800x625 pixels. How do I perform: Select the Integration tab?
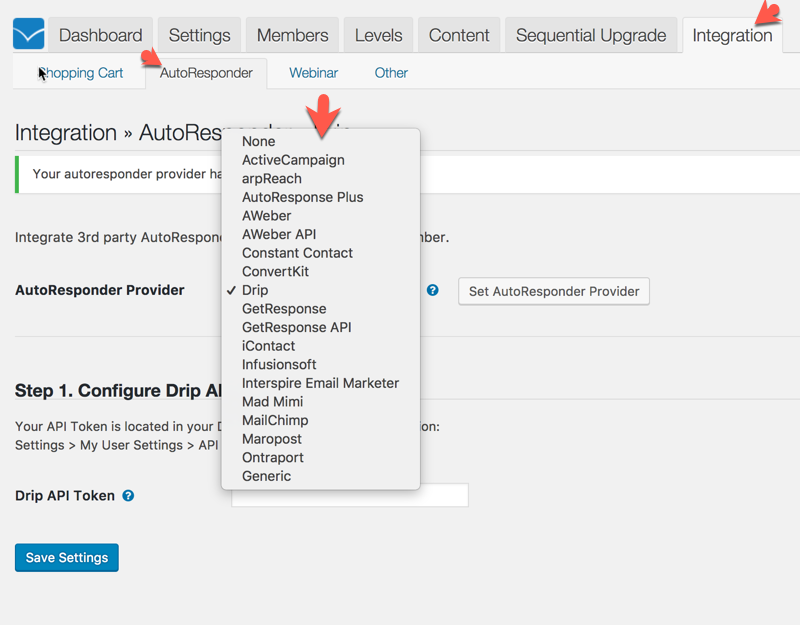(732, 35)
